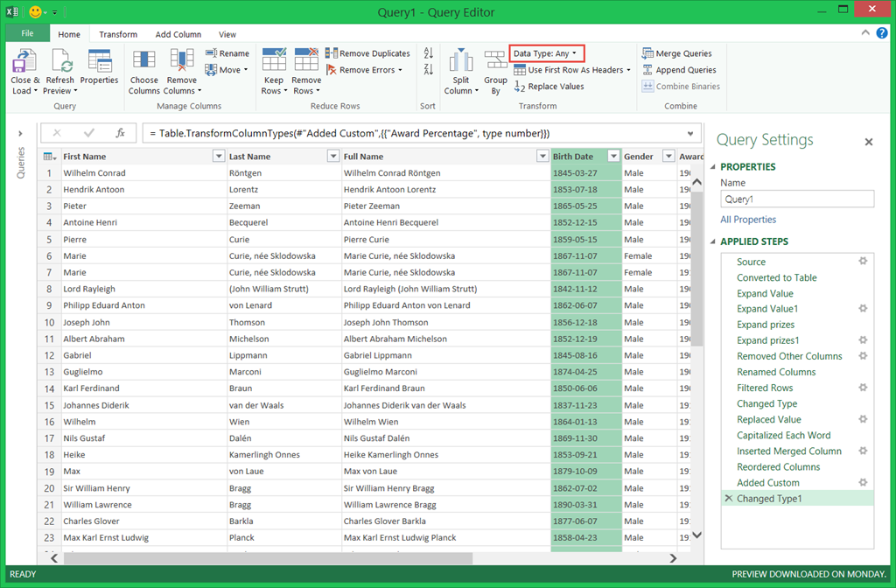Click the horizontal scrollbar below the table
Image resolution: width=896 pixels, height=588 pixels.
[x=262, y=558]
